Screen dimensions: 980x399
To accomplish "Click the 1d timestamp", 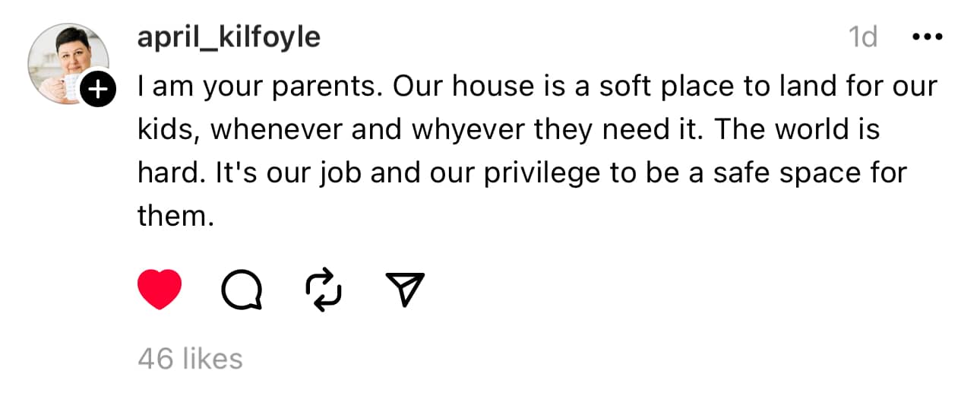I will click(863, 36).
